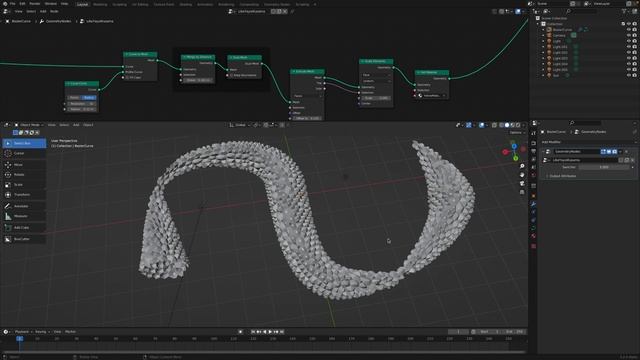Image resolution: width=640 pixels, height=360 pixels.
Task: Adjust the Switcher value slider
Action: pos(604,167)
